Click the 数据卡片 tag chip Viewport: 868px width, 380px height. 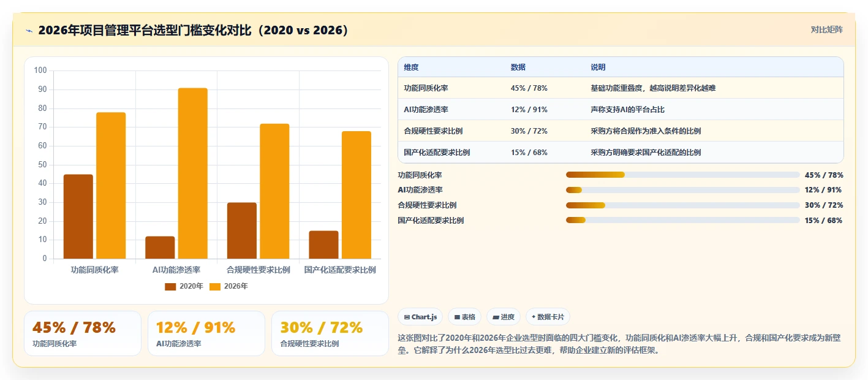click(x=548, y=317)
